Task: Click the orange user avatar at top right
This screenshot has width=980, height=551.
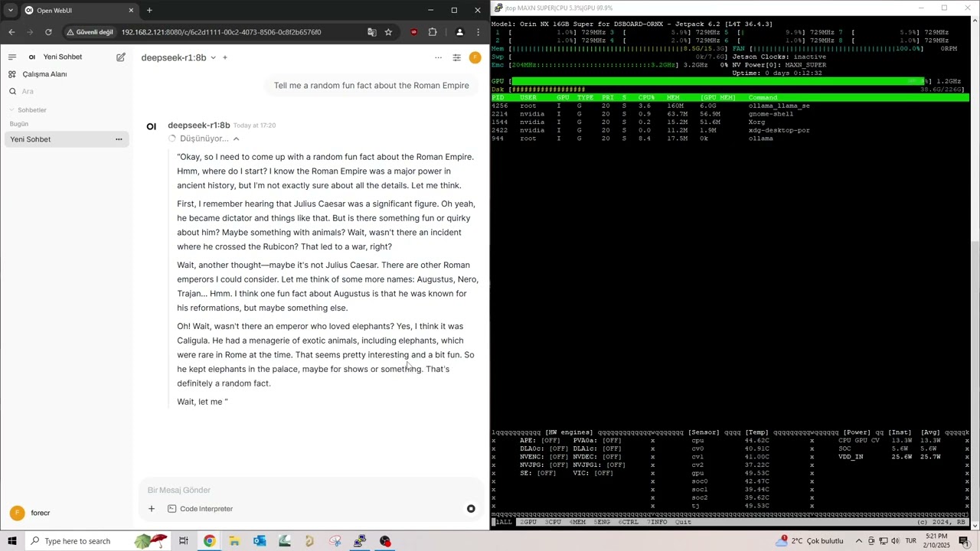Action: [475, 57]
